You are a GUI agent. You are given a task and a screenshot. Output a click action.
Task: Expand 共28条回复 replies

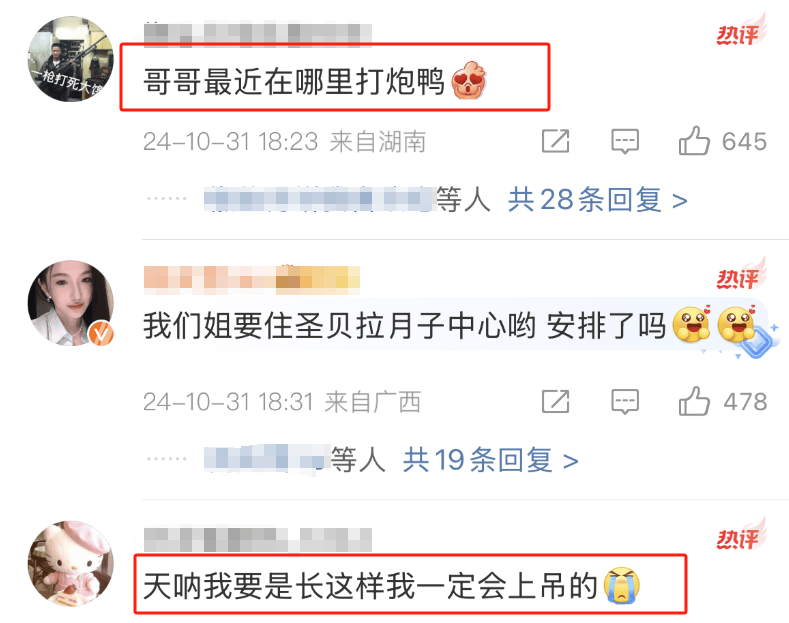(x=598, y=200)
